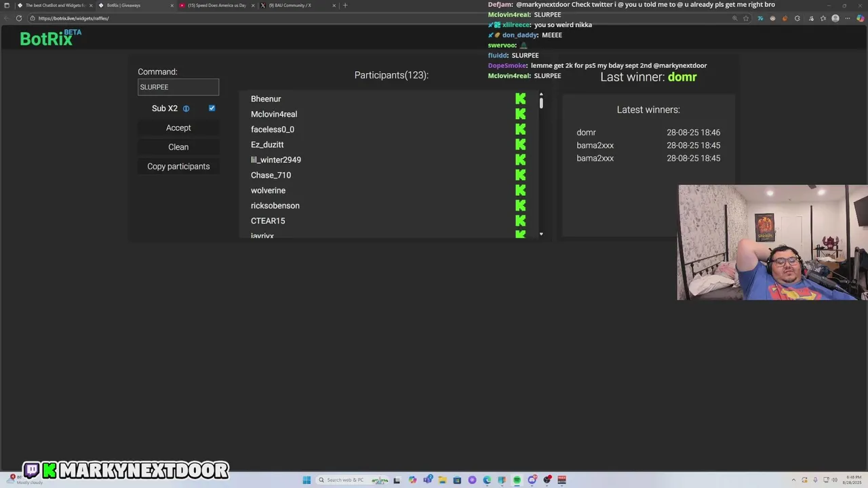Open taskbar clock showing 6:48 PM
This screenshot has height=488, width=868.
pos(852,480)
